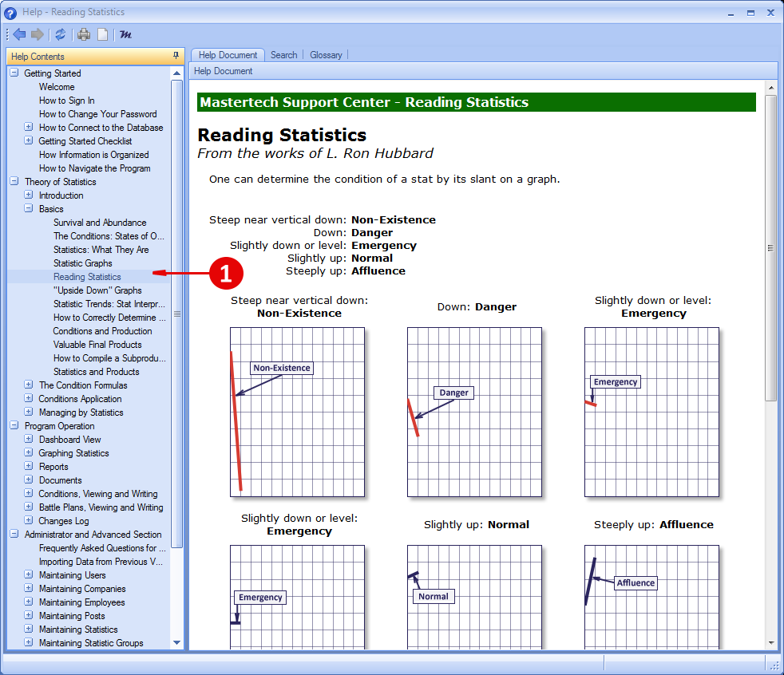Open the Search tab
This screenshot has height=675, width=784.
tap(284, 55)
